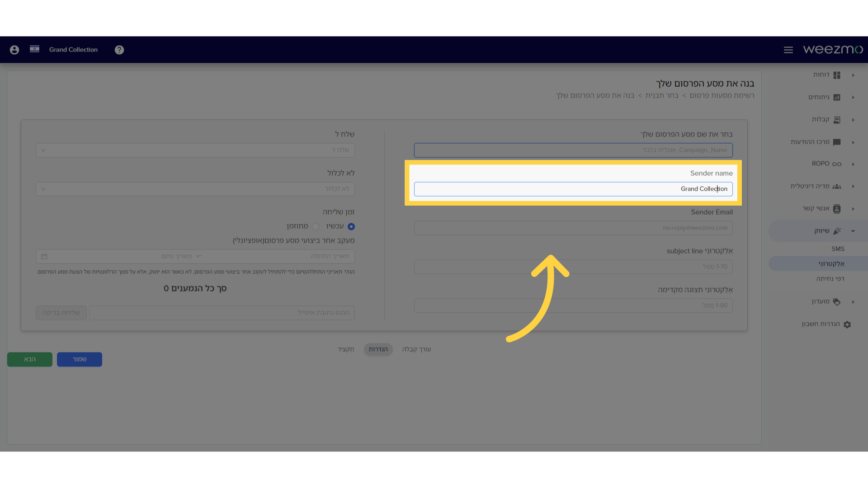Switch to the תקציר step tab
The width and height of the screenshot is (868, 488).
[x=346, y=349]
